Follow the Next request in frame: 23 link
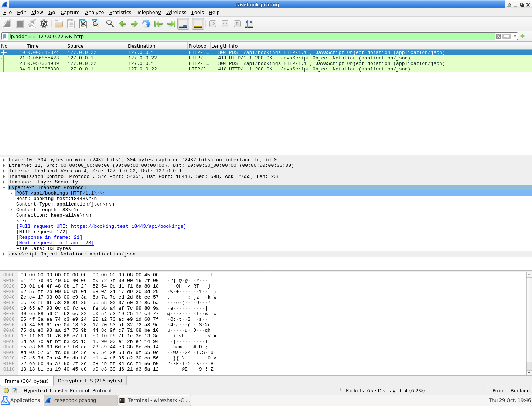Image resolution: width=532 pixels, height=406 pixels. [x=55, y=243]
